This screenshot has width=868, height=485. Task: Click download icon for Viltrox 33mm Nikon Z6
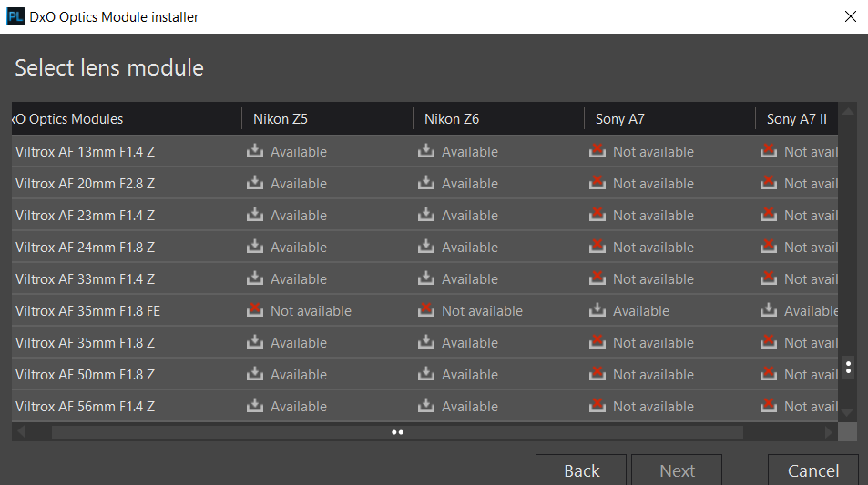tap(425, 278)
